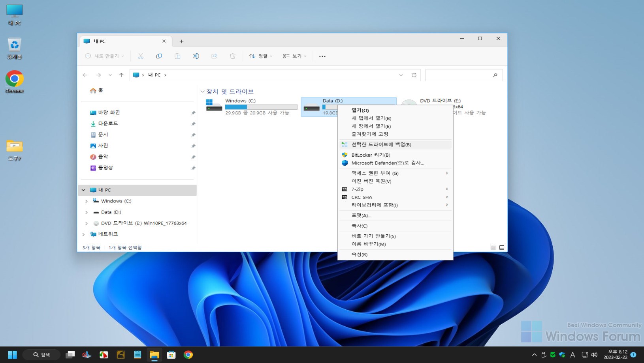
Task: Click the Rename icon in toolbar
Action: click(x=196, y=56)
